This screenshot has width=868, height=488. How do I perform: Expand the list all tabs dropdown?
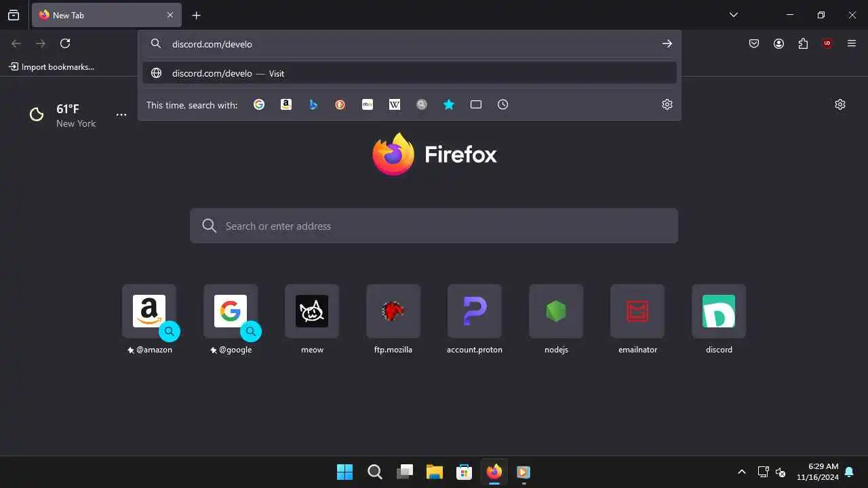pyautogui.click(x=734, y=15)
